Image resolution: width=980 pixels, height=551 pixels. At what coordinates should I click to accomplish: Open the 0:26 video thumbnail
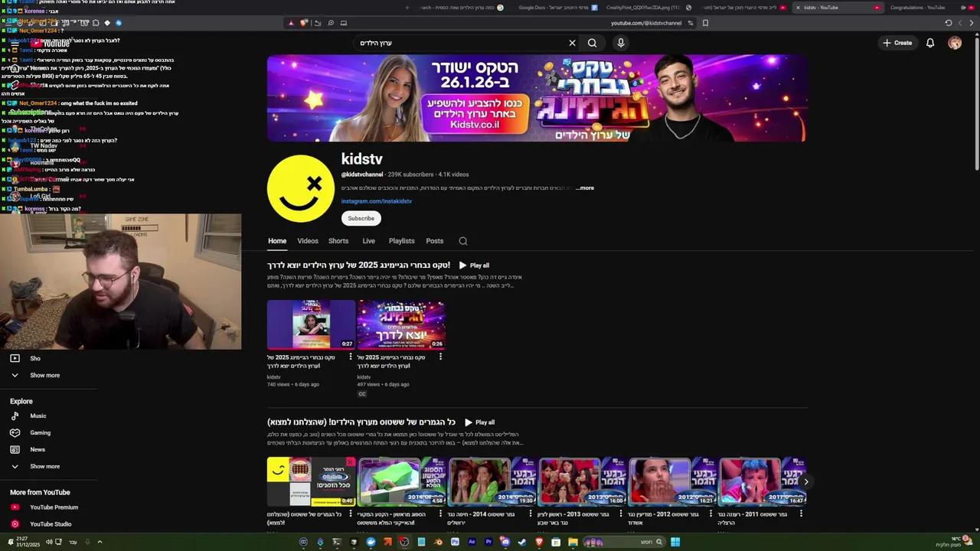(400, 324)
